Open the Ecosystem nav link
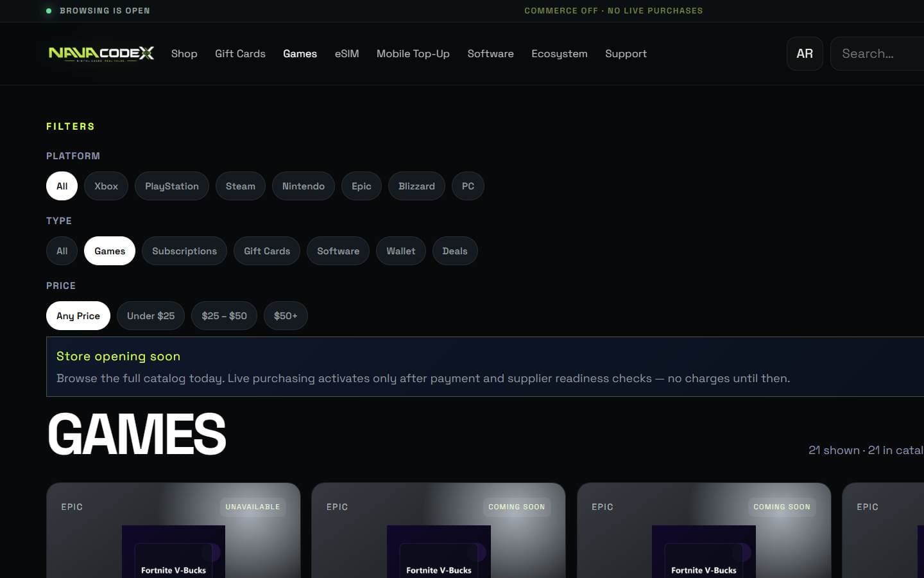 pyautogui.click(x=559, y=54)
